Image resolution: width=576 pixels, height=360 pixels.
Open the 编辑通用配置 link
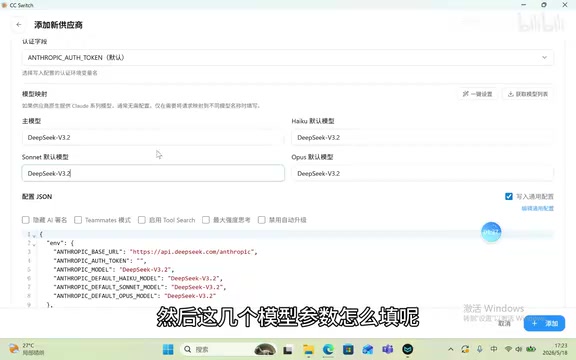tap(537, 209)
